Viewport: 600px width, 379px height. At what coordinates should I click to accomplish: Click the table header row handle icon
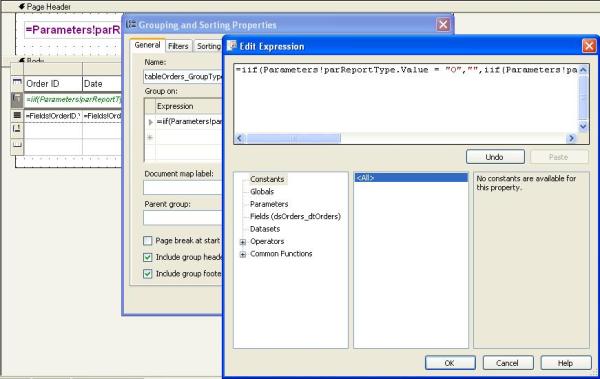[17, 82]
